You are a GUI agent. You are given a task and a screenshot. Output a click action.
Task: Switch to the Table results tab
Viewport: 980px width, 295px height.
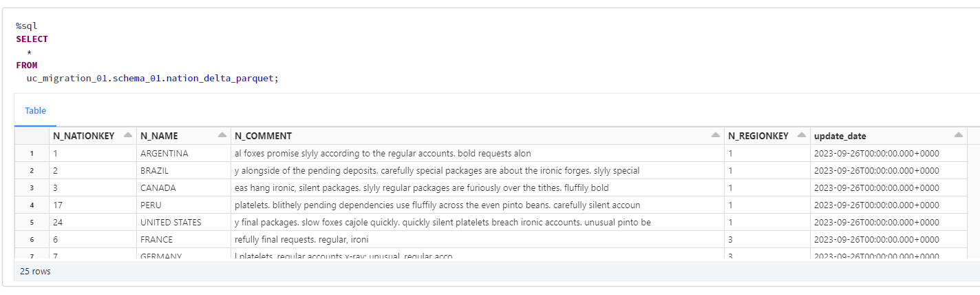35,110
